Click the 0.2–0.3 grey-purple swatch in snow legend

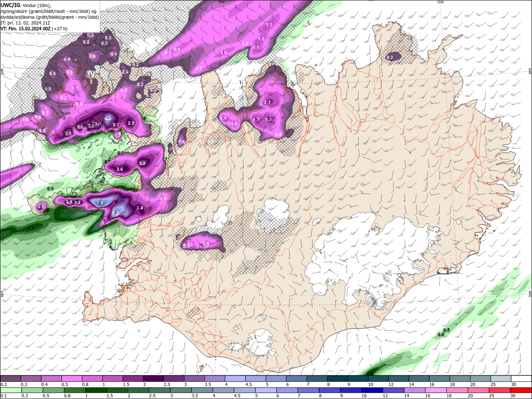[11, 379]
